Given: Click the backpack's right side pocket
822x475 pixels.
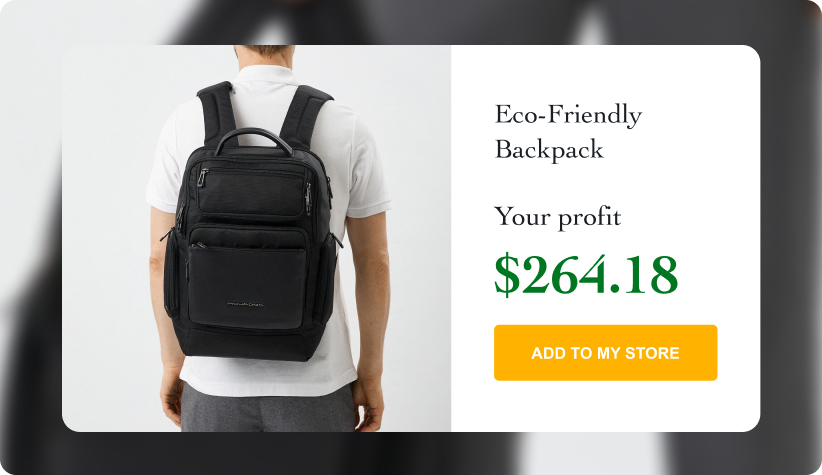Looking at the screenshot, I should [327, 278].
